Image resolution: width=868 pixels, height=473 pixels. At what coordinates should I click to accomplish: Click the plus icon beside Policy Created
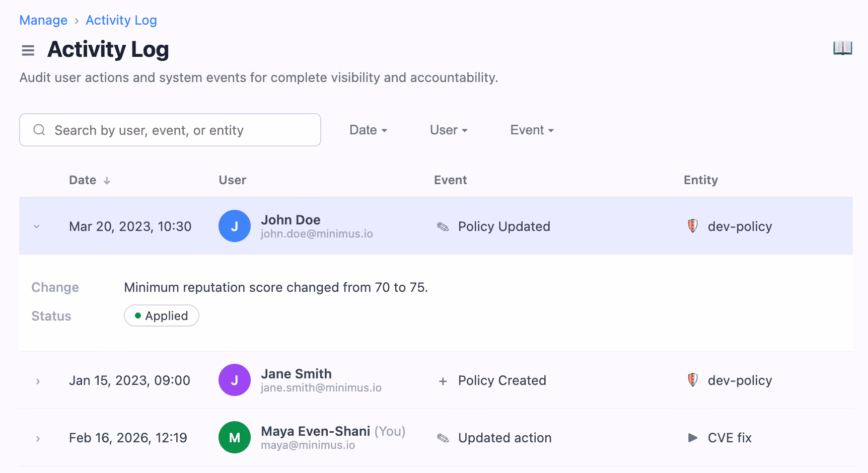[443, 381]
